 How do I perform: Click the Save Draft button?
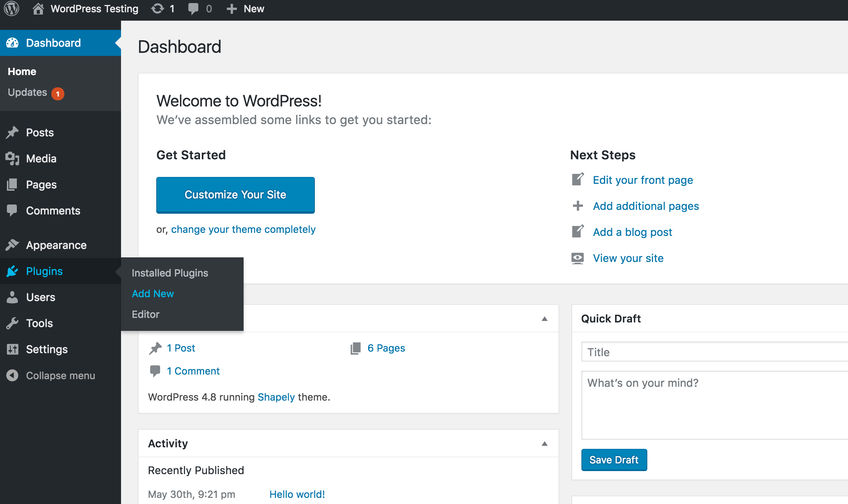coord(614,460)
